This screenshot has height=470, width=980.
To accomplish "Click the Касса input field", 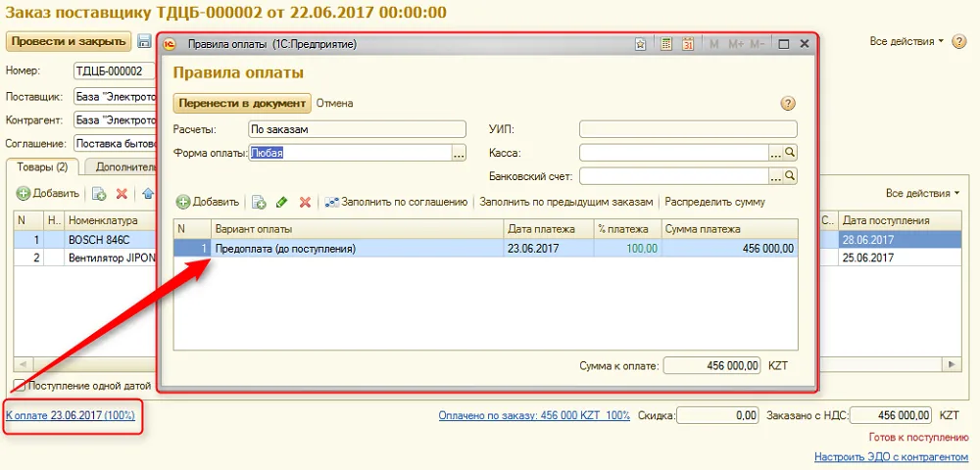I will [674, 153].
